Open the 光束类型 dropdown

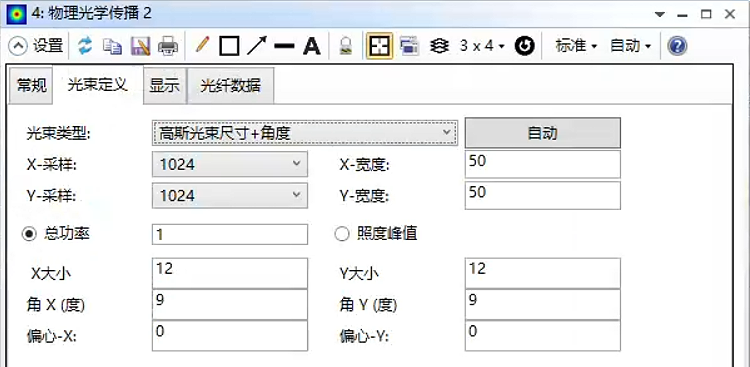coord(305,132)
